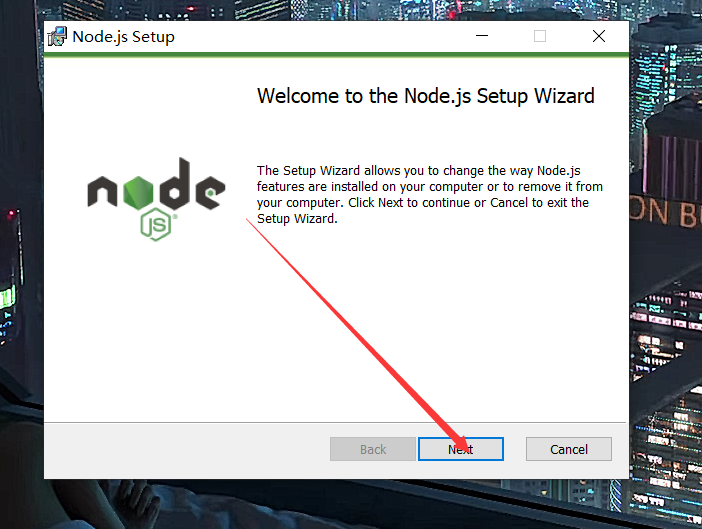Close the Node.js Setup window
The image size is (702, 529).
point(599,36)
